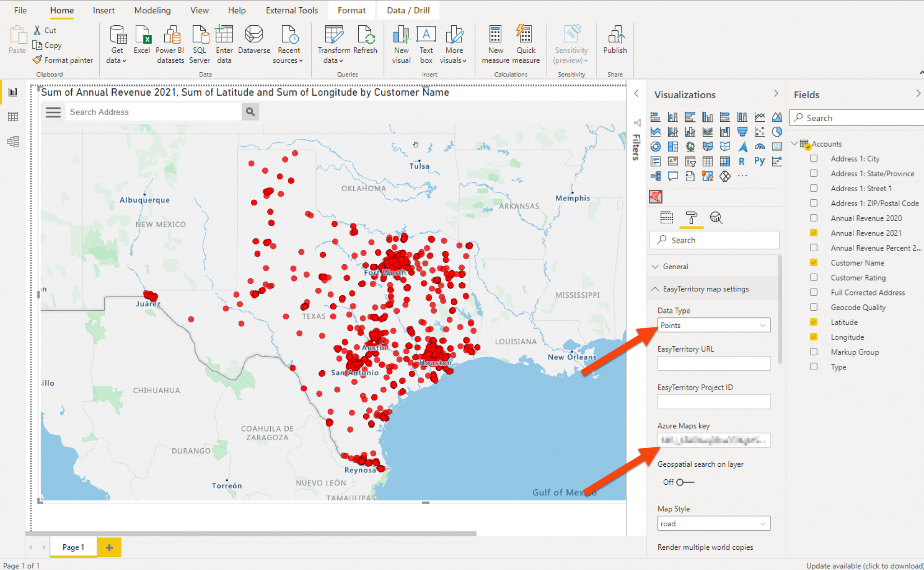Switch to the Modeling ribbon tab
Screen dimensions: 924x570
[152, 10]
